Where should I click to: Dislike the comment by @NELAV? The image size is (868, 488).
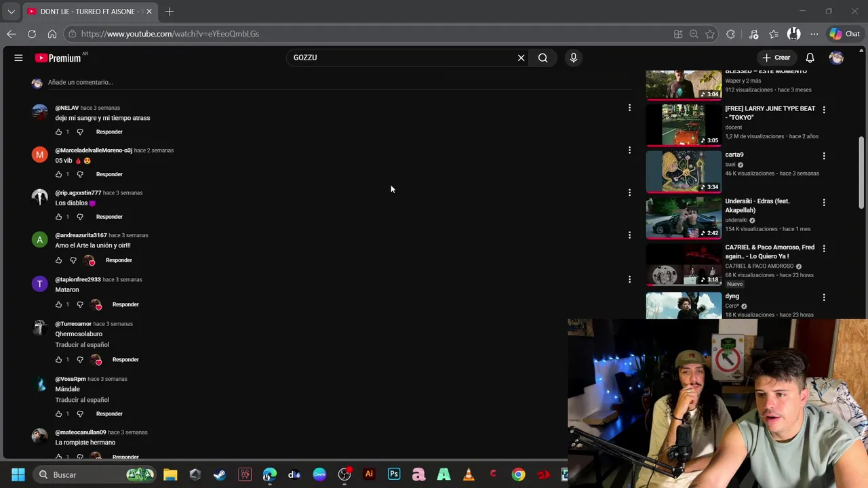tap(80, 131)
